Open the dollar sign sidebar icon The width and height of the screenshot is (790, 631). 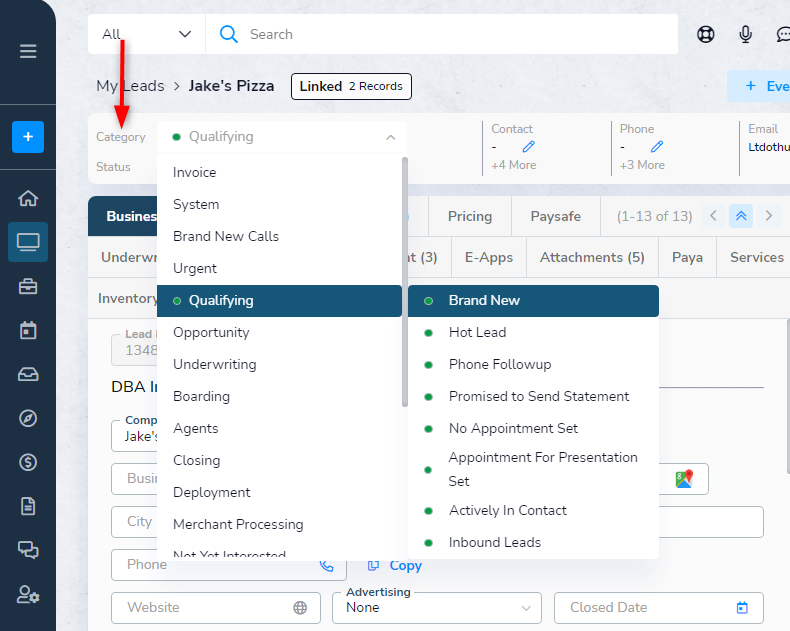click(x=28, y=462)
